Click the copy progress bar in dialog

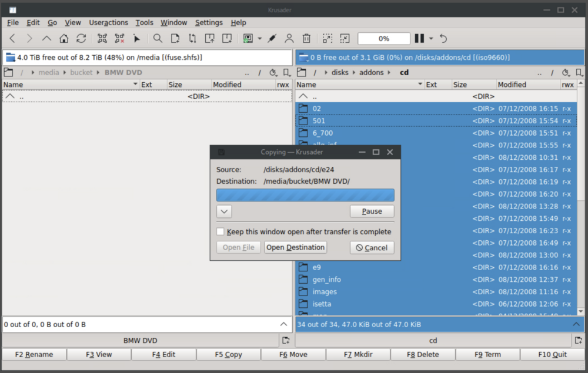click(x=305, y=195)
